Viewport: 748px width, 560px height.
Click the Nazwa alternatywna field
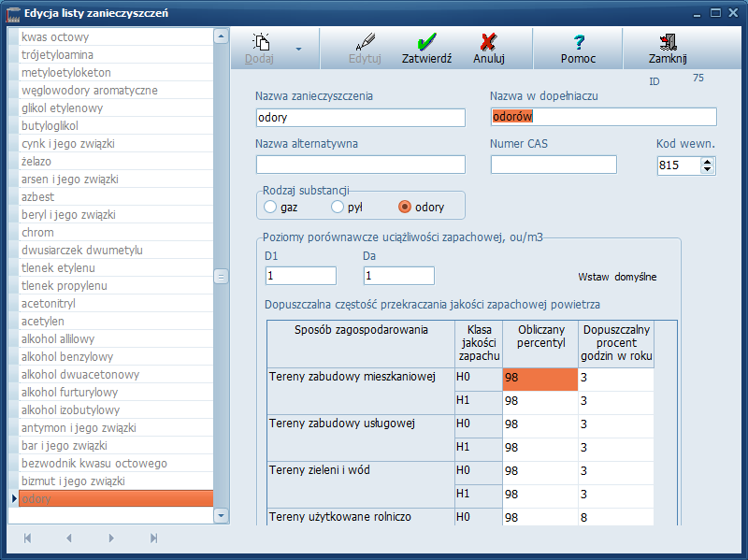point(361,165)
